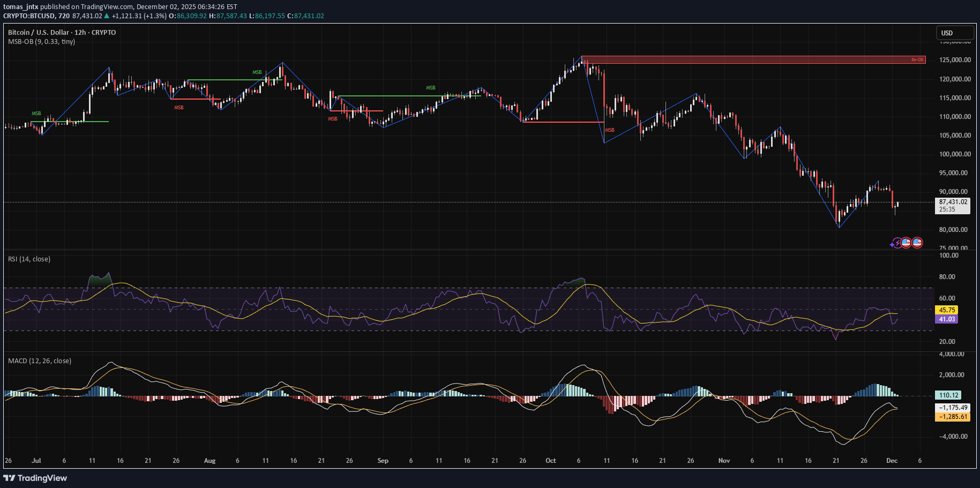
Task: Open the first US flag economic event icon
Action: click(x=906, y=243)
